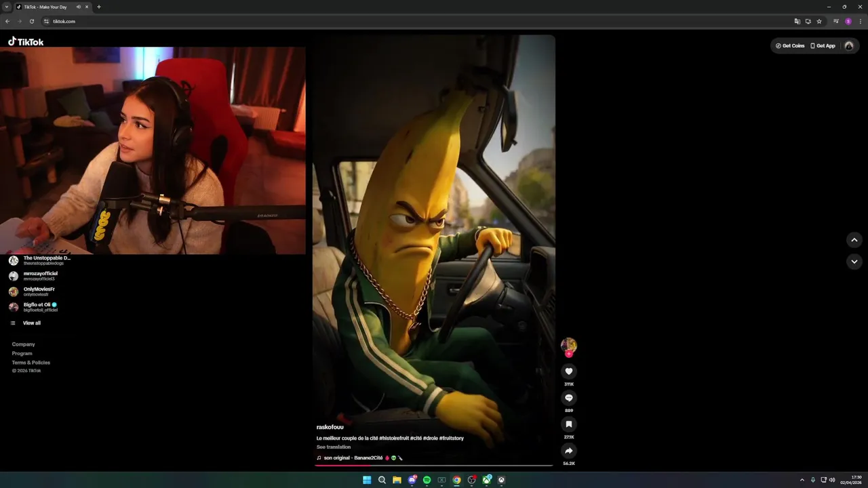The image size is (868, 488).
Task: Like the banana video with the heart icon
Action: pos(569,371)
